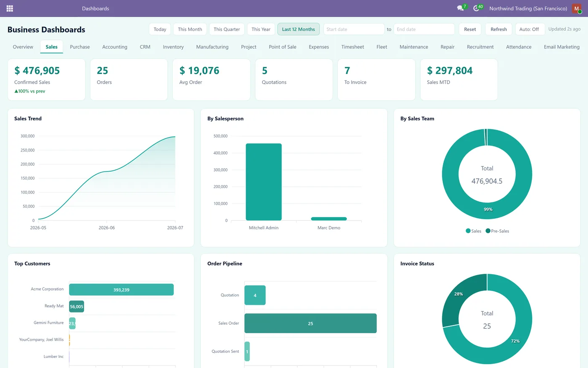The height and width of the screenshot is (368, 588).
Task: Open the apps grid menu icon
Action: pos(10,8)
